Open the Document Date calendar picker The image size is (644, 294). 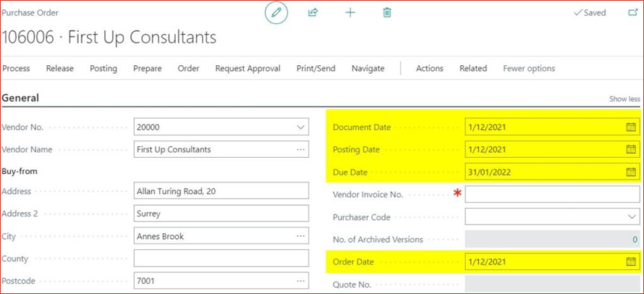click(x=630, y=127)
